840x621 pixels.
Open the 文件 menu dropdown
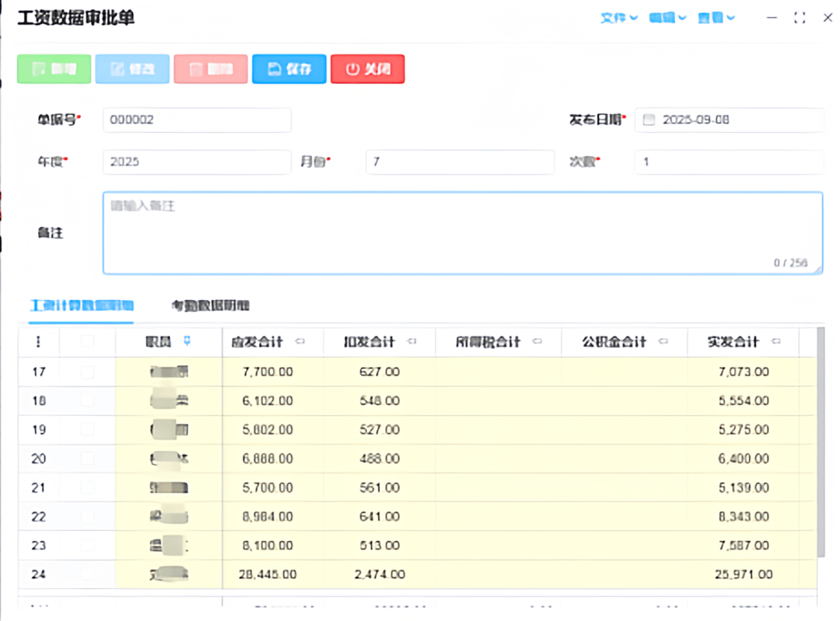click(x=619, y=18)
